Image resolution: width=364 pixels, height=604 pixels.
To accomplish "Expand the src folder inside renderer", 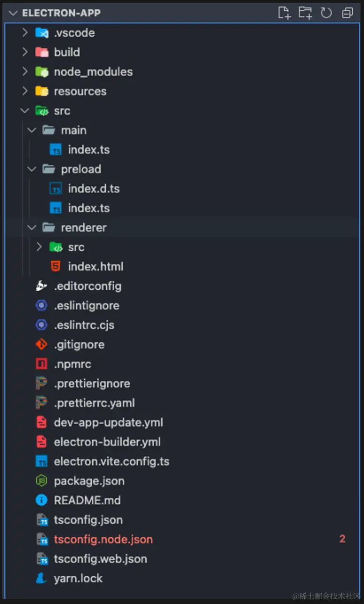I will 39,247.
